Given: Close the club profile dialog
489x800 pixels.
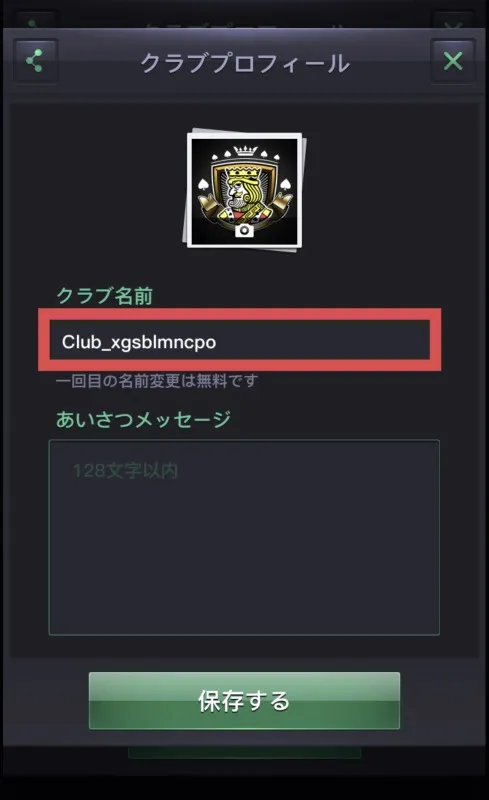Looking at the screenshot, I should (x=453, y=61).
